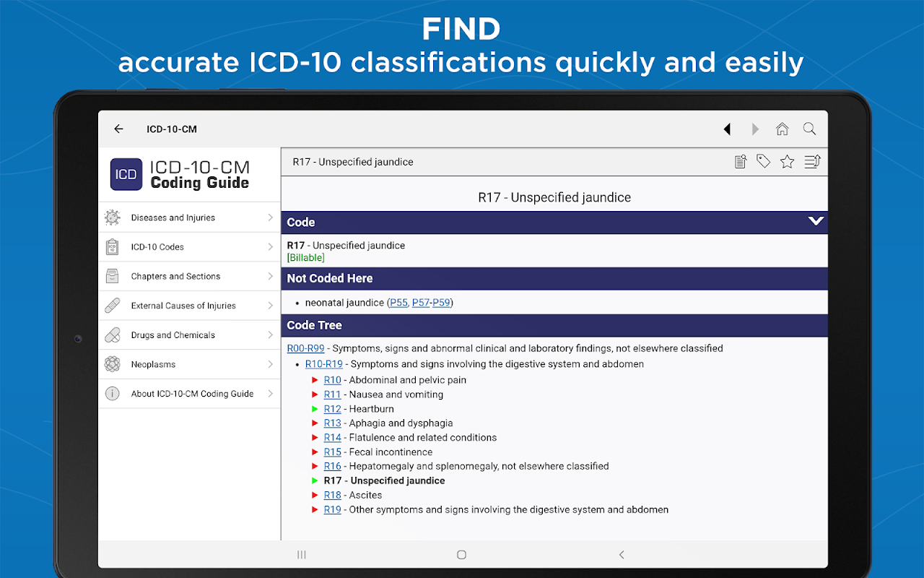
Task: Add a note using the notes icon
Action: [x=740, y=162]
